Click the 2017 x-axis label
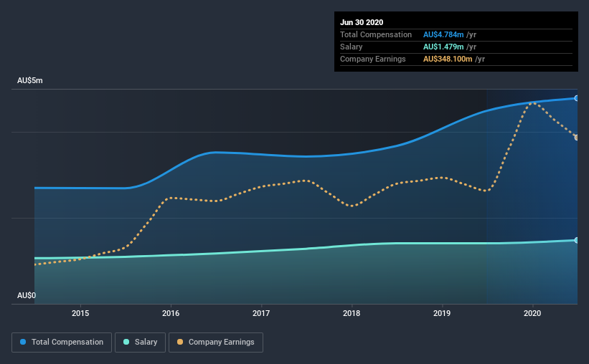Screen dimensions: 589x364 261,313
